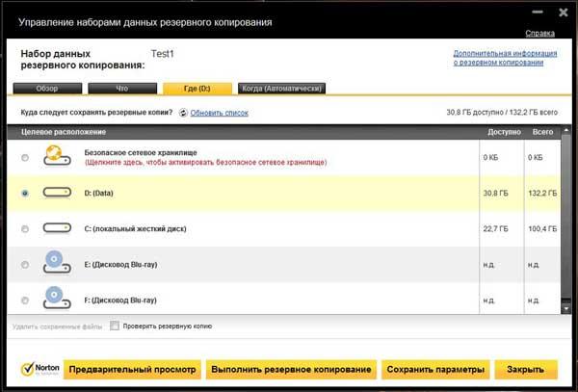Click the Удалить сохраненные файлы link
The height and width of the screenshot is (392, 578).
click(x=57, y=327)
